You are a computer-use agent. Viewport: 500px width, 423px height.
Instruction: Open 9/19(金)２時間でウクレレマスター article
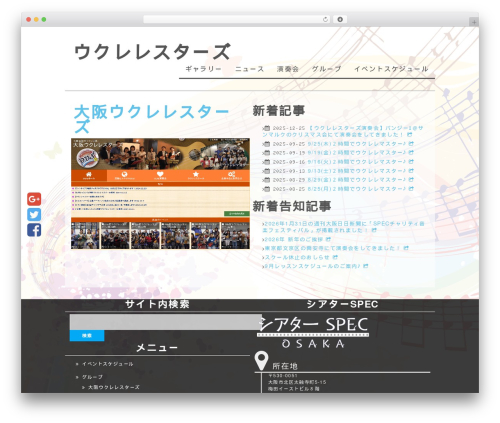[x=357, y=153]
